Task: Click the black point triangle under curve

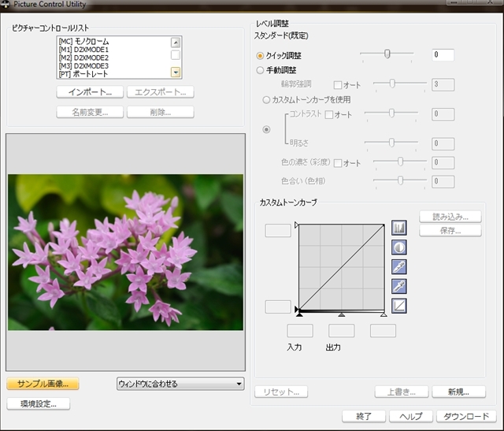Action: [300, 314]
